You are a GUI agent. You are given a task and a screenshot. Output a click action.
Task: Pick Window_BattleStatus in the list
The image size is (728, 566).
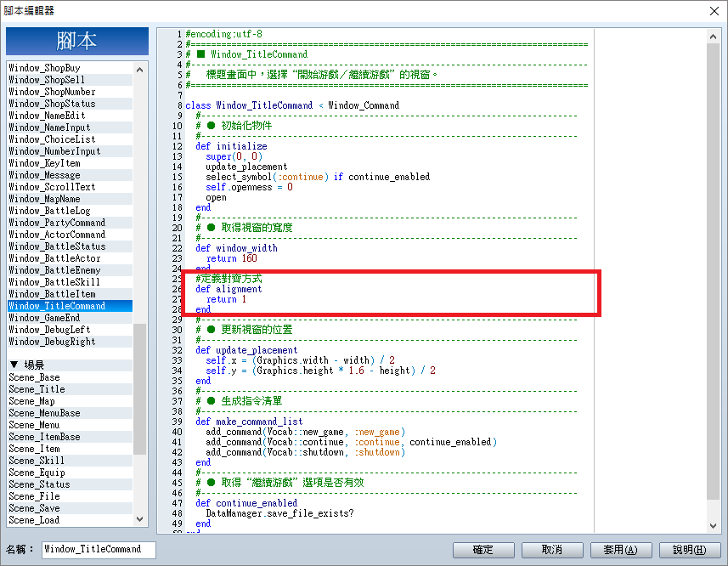pos(71,246)
